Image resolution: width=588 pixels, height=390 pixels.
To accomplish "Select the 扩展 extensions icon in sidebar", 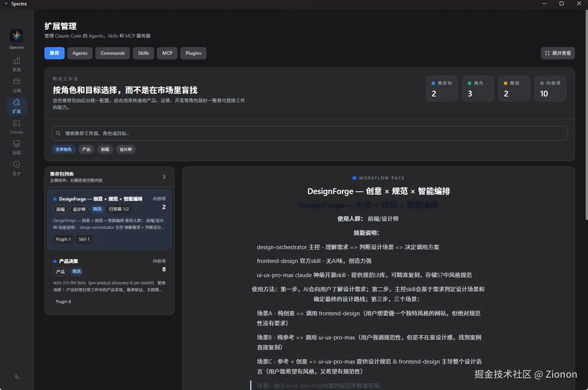I will (x=16, y=102).
